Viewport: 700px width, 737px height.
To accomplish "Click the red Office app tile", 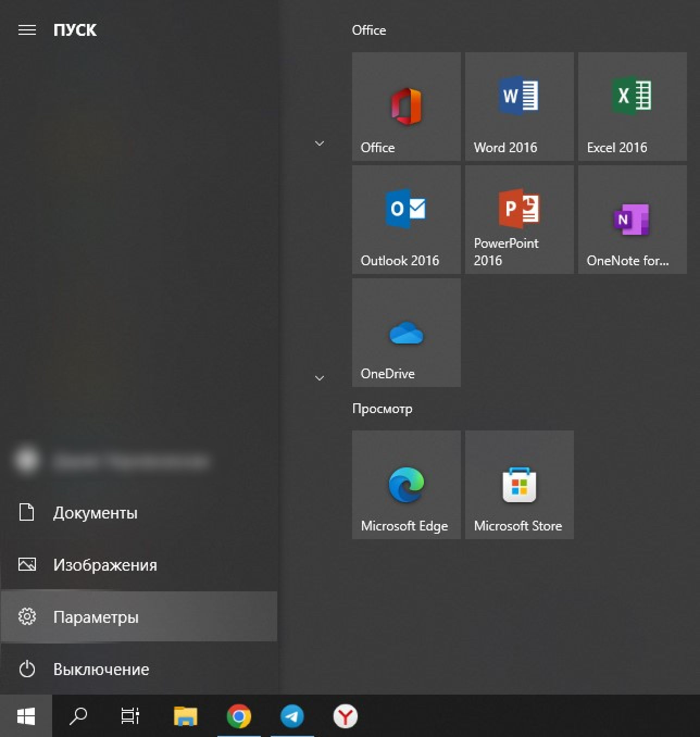I will [406, 107].
